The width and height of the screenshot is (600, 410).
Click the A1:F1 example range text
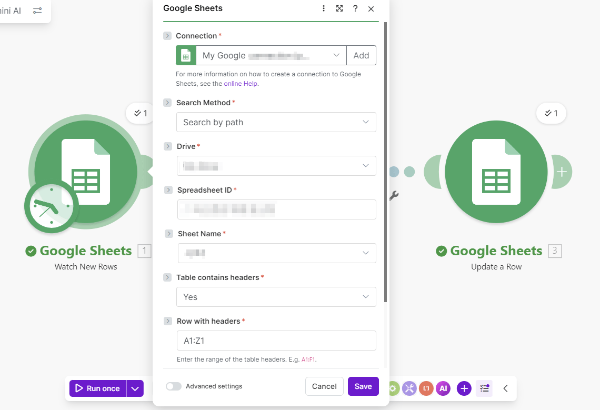click(308, 359)
